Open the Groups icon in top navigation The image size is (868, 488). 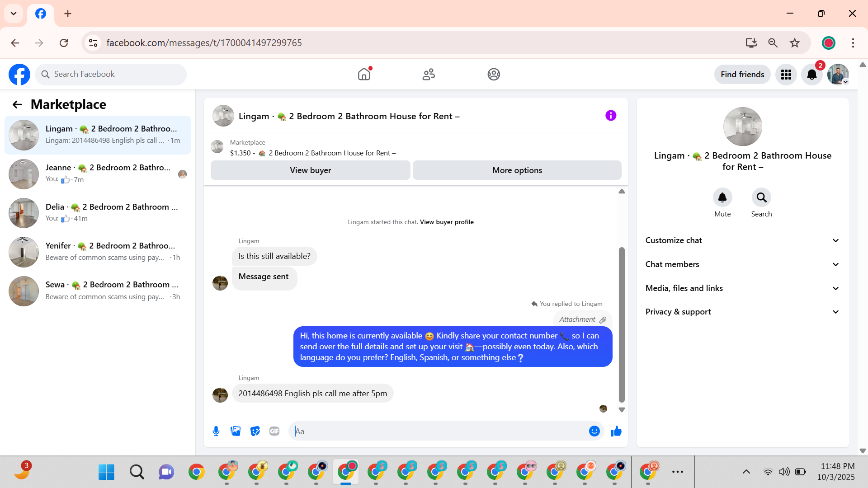click(494, 74)
